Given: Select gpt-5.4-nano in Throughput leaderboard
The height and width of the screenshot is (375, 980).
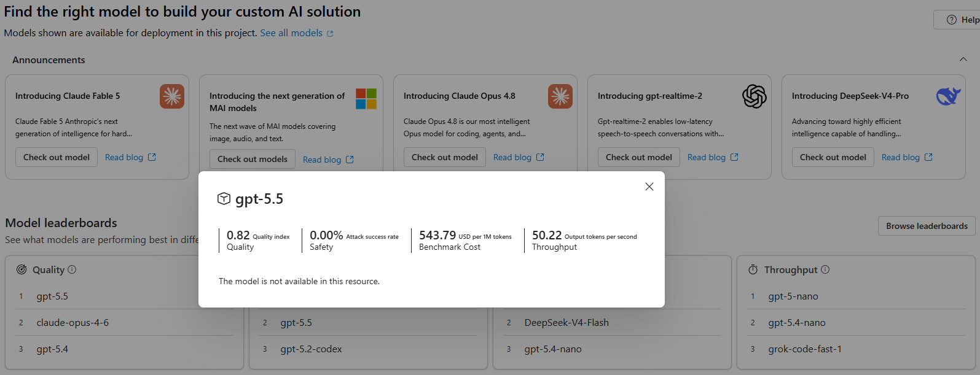Looking at the screenshot, I should tap(797, 323).
